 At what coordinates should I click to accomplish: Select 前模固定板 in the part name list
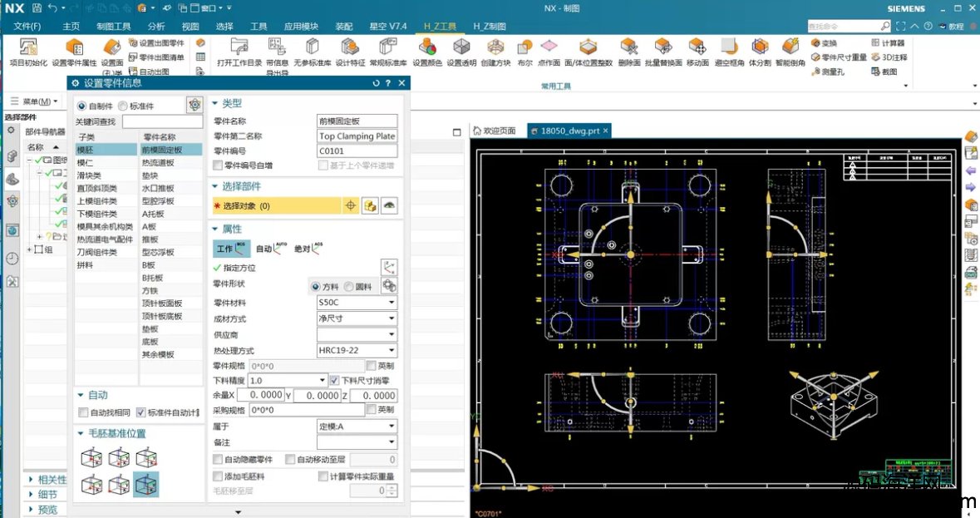coord(170,150)
